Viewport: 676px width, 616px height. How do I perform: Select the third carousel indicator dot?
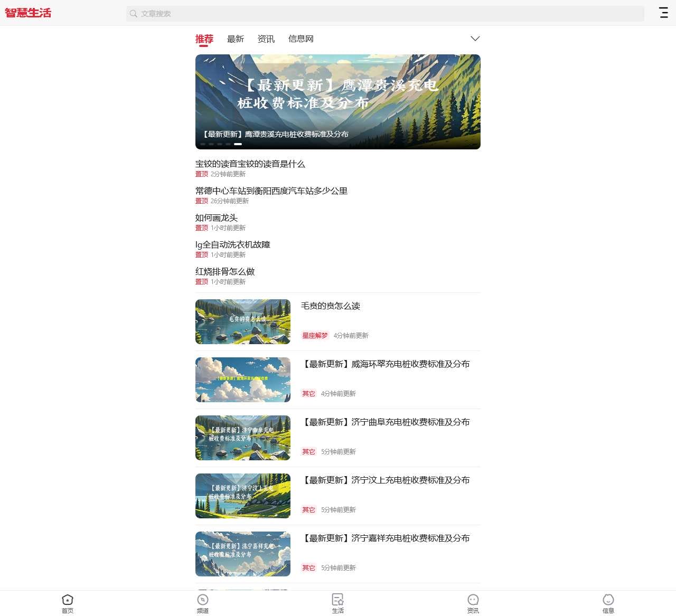pos(219,144)
